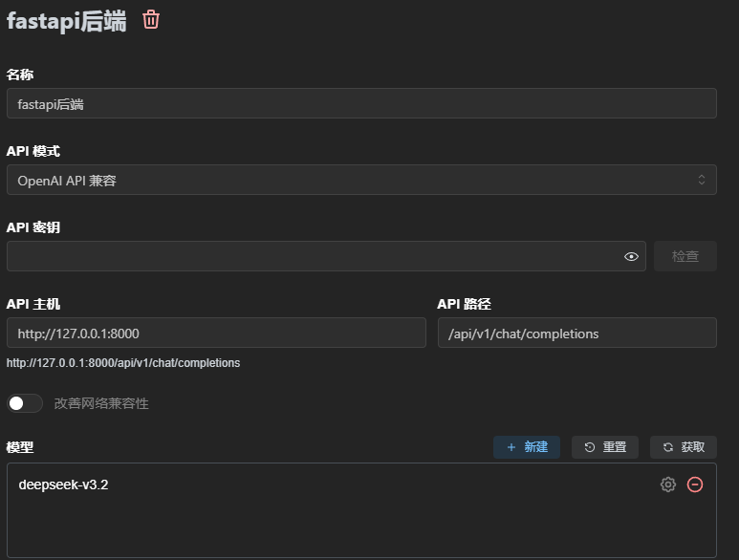Click the fastapi后端 page heading
739x560 pixels.
[x=66, y=22]
